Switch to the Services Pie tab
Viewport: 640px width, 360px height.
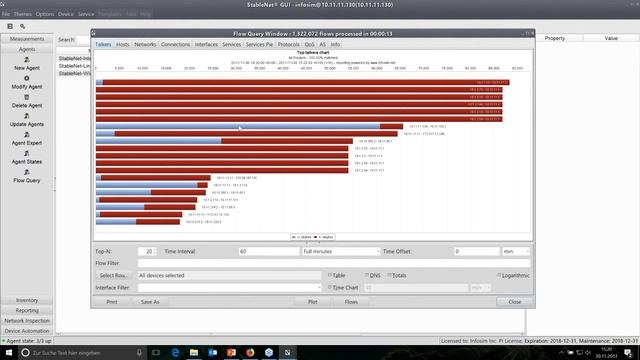259,44
